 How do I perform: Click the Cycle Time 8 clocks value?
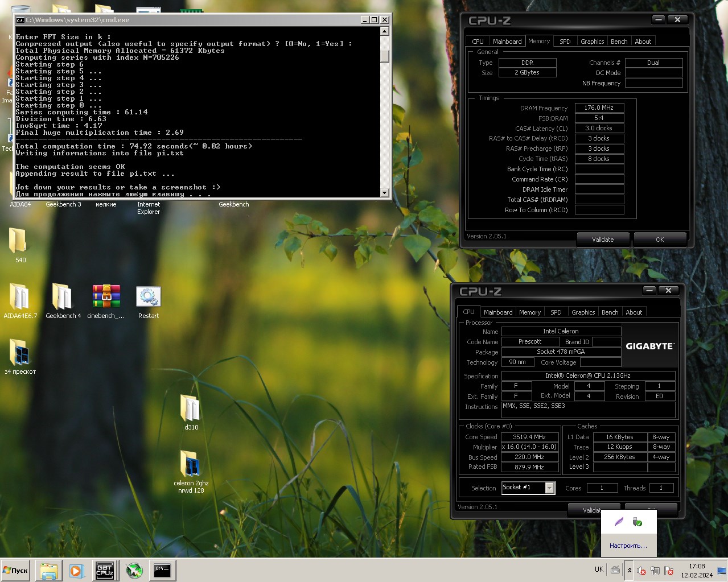[599, 159]
